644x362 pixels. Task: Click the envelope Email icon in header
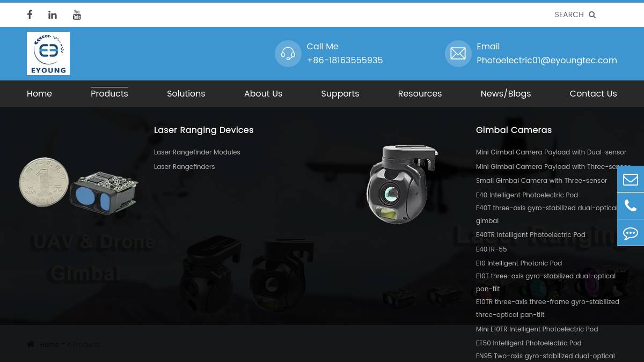pos(458,54)
